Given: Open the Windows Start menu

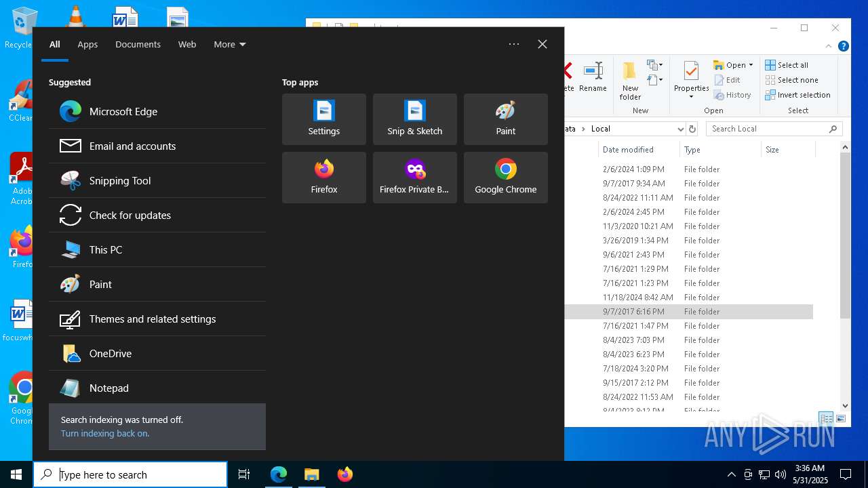Looking at the screenshot, I should point(16,474).
